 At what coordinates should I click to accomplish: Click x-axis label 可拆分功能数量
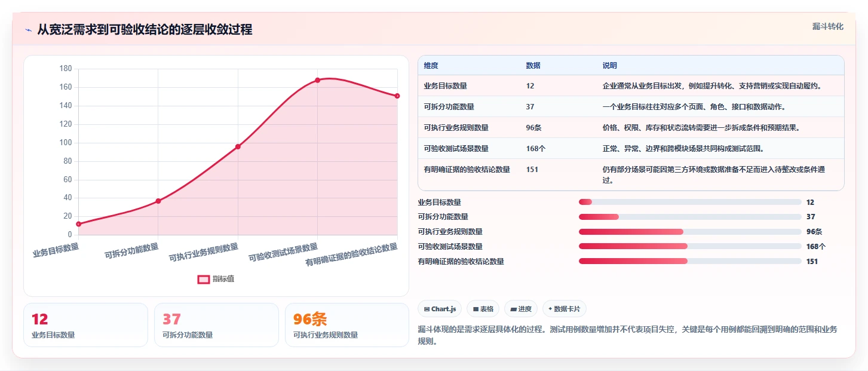[131, 251]
